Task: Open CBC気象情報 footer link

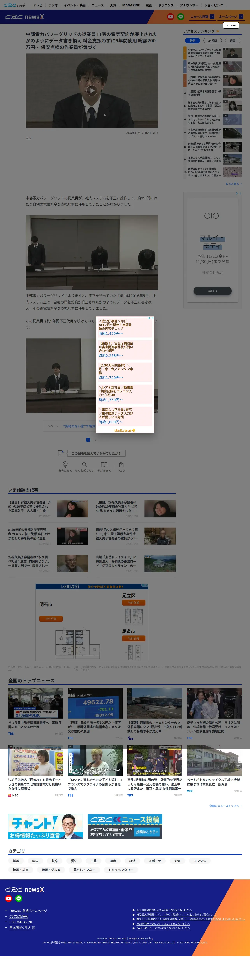Action: tap(19, 916)
